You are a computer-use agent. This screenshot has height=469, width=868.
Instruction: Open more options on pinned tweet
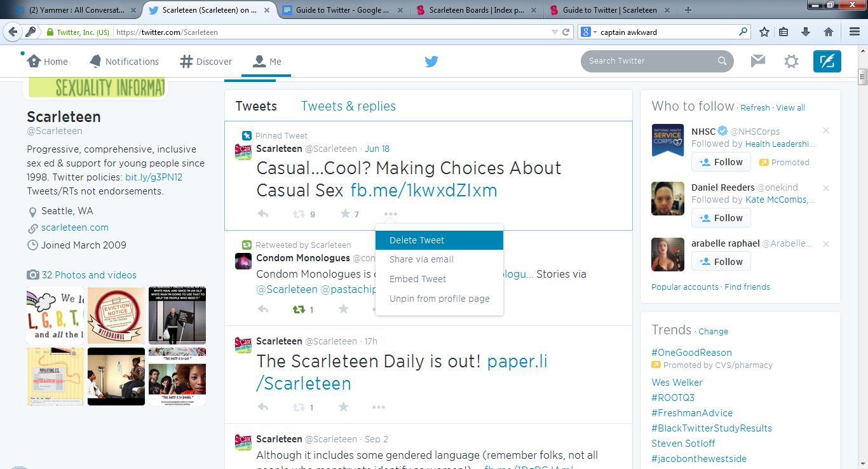390,214
